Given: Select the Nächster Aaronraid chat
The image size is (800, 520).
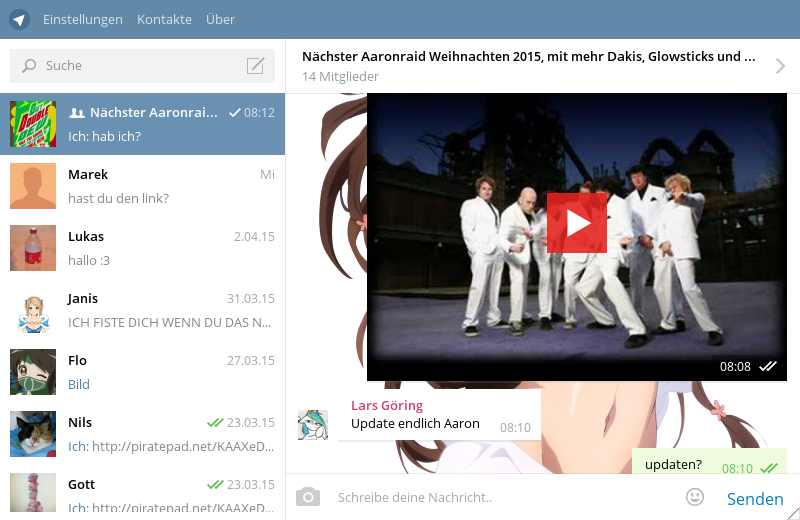Looking at the screenshot, I should pyautogui.click(x=142, y=124).
